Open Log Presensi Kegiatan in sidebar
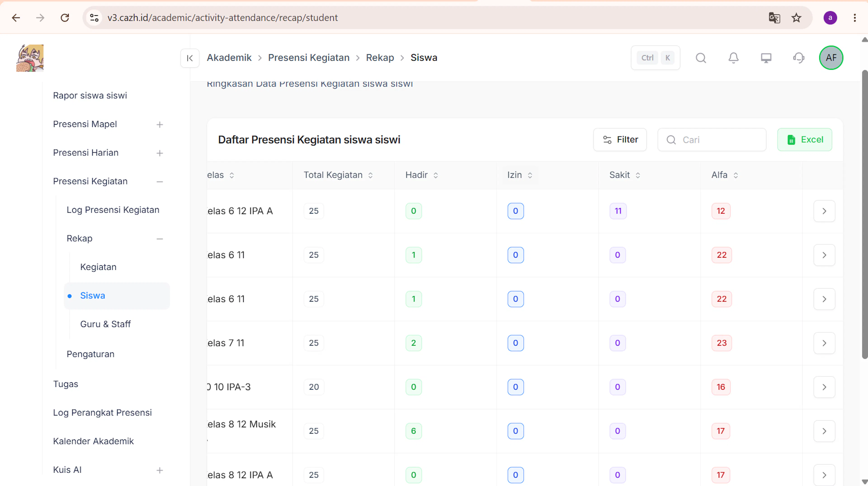Viewport: 868px width, 486px height. (x=113, y=210)
